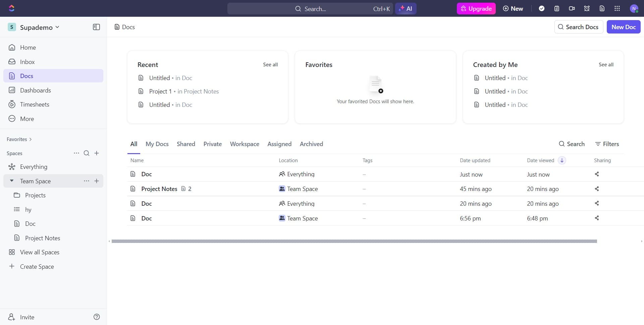Open Reminders via the alarm clock icon
The image size is (644, 325).
(x=587, y=8)
